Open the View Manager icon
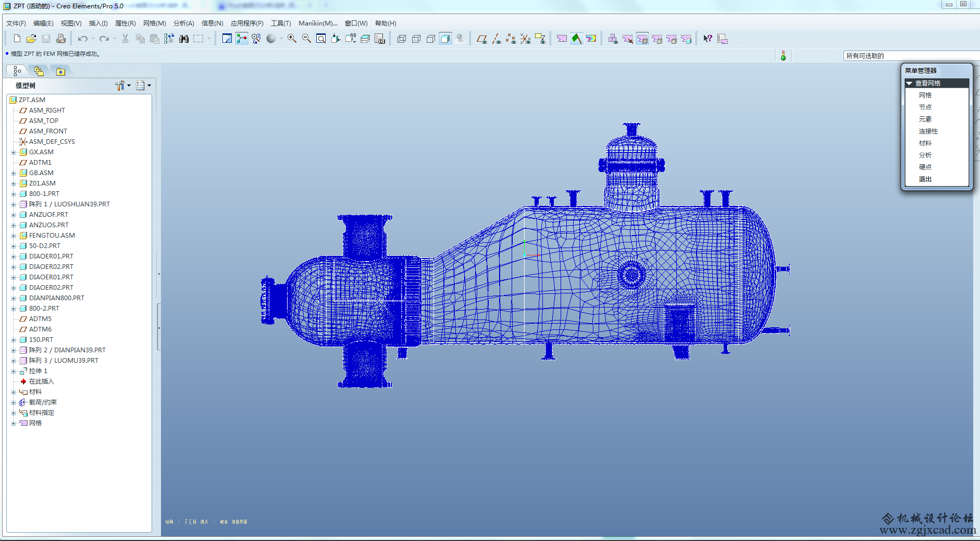980x541 pixels. [x=379, y=39]
